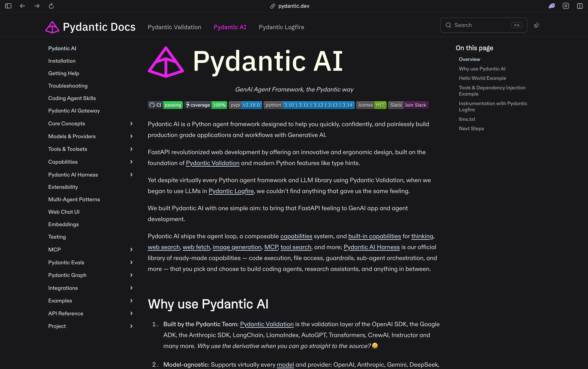Click the link icon beside pydantic.dev
The height and width of the screenshot is (369, 588).
(x=273, y=6)
